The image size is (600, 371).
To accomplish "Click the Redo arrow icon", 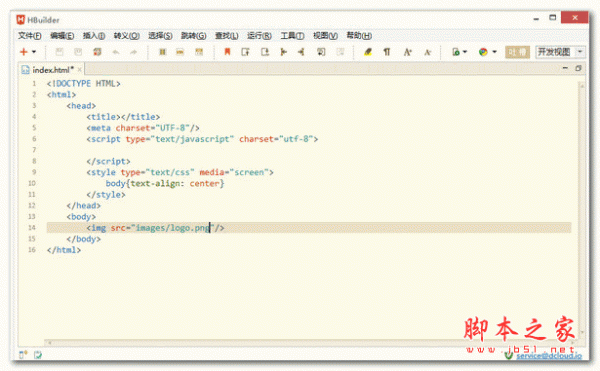I will click(133, 52).
